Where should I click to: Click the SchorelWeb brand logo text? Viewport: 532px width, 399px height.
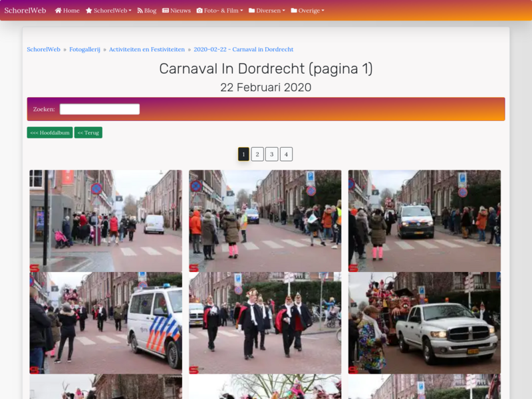pos(25,11)
